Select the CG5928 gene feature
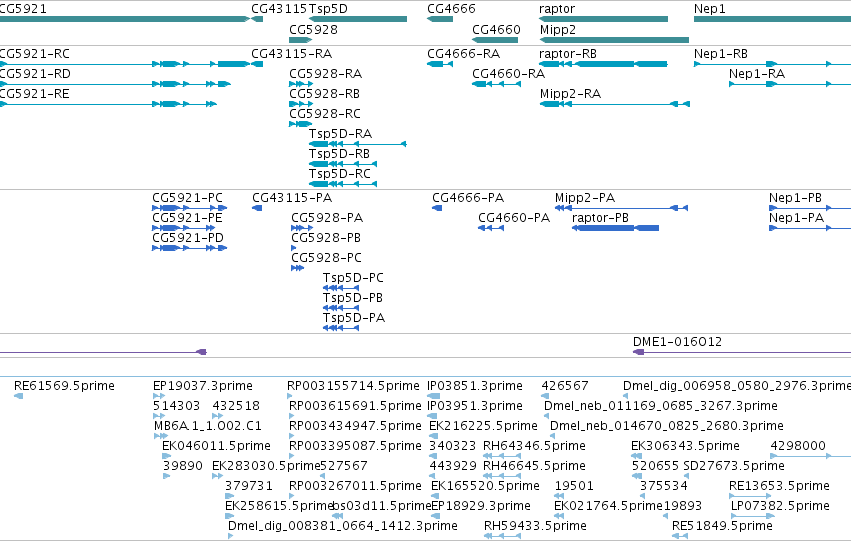Screen dimensions: 851x541 click(x=301, y=40)
